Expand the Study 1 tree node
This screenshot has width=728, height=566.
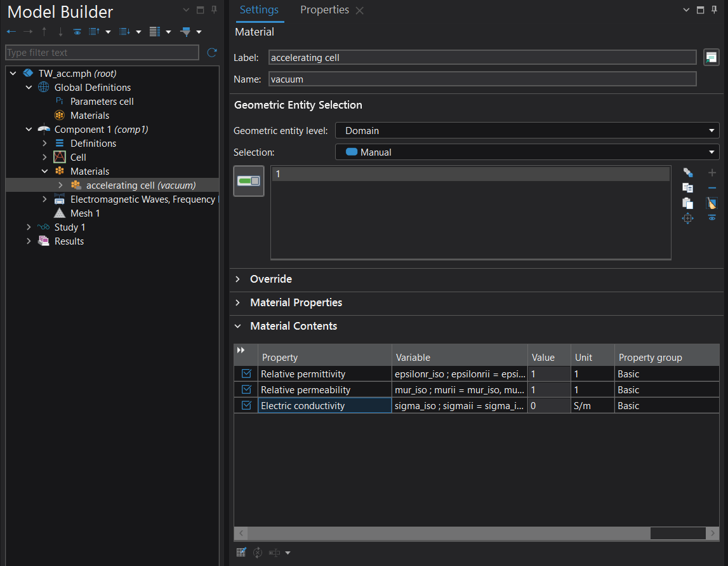coord(29,227)
